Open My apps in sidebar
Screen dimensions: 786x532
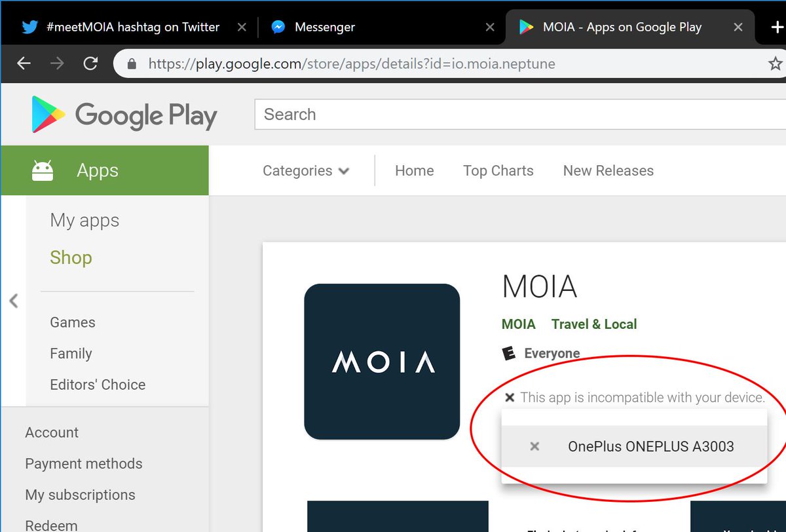coord(84,221)
